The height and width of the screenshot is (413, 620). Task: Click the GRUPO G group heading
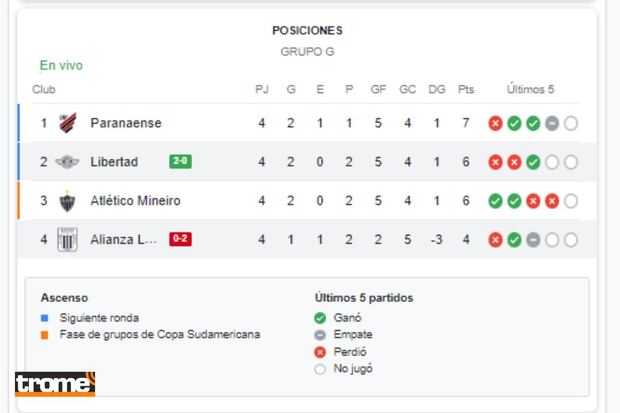click(307, 50)
